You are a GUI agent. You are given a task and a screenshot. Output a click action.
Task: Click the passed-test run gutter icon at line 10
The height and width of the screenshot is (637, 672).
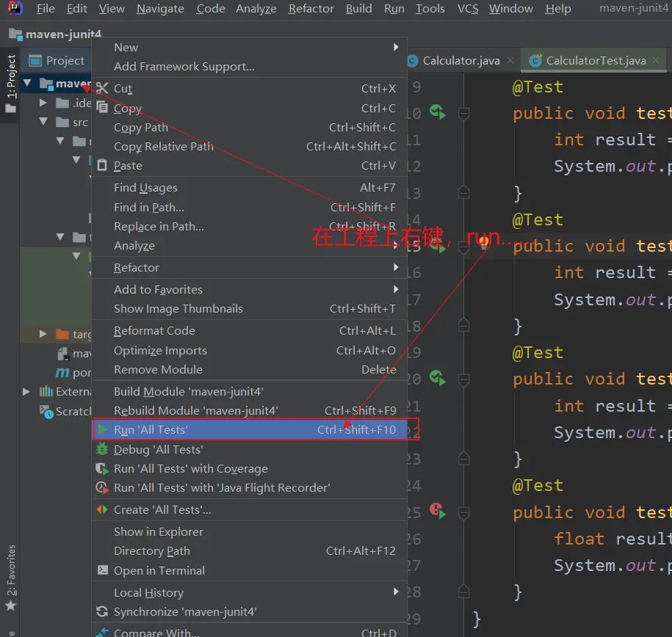(438, 113)
